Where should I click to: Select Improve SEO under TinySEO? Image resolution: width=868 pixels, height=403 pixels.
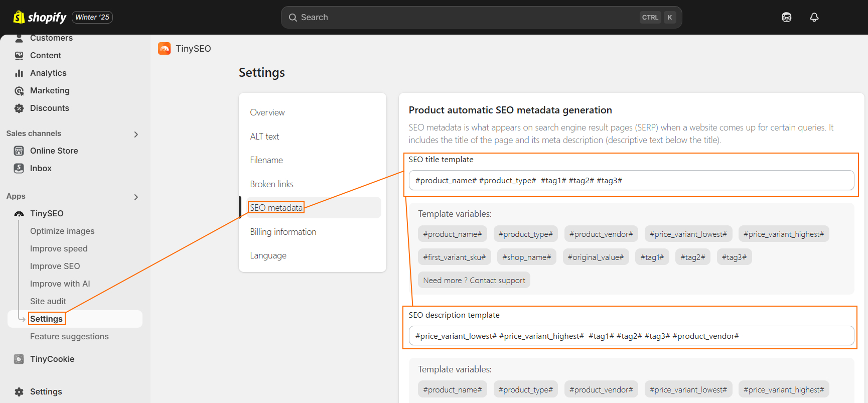click(55, 266)
